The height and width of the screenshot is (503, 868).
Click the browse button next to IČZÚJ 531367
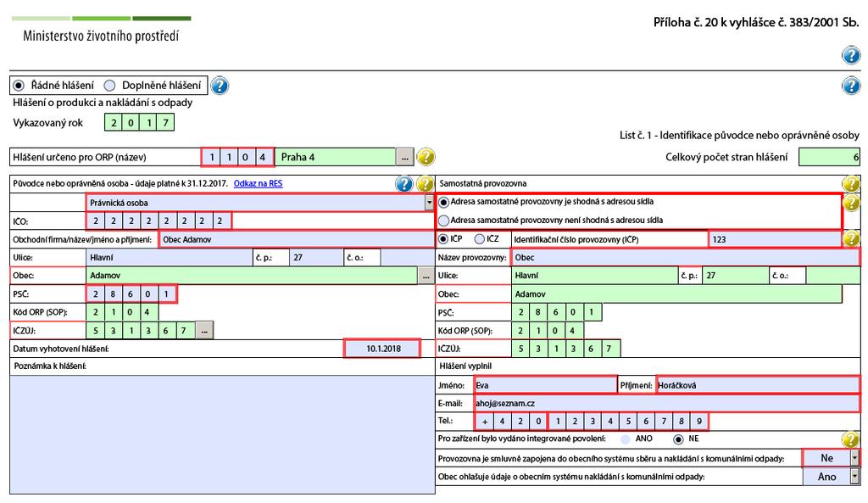[x=204, y=331]
